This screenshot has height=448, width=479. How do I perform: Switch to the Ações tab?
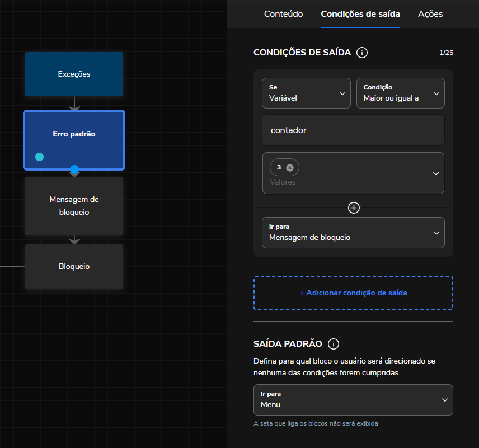(430, 14)
